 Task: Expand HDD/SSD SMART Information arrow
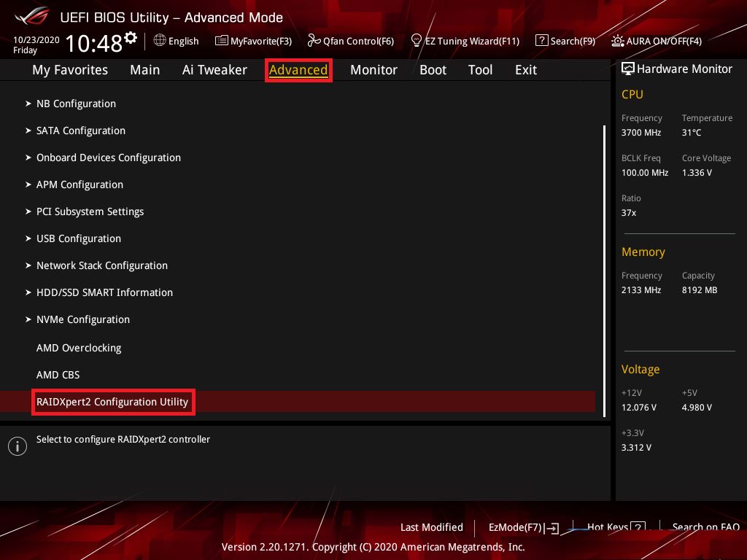(x=28, y=292)
